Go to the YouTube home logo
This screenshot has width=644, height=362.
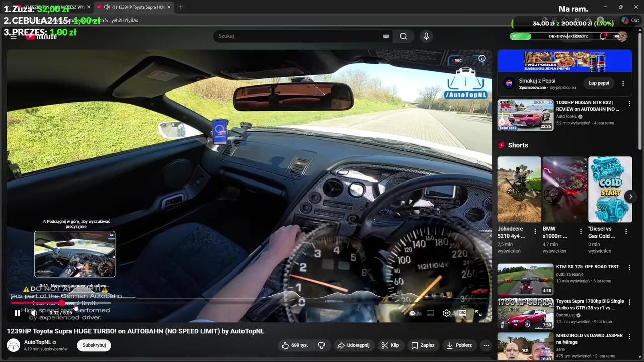point(41,36)
